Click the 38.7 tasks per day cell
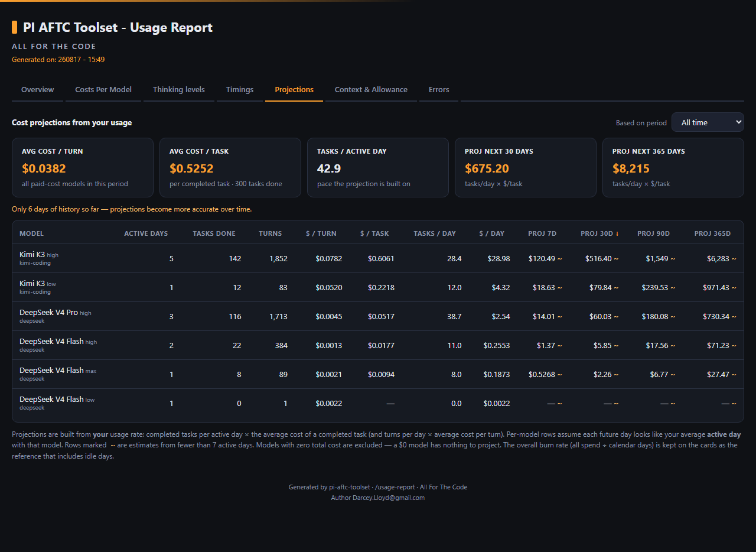756x552 pixels. [454, 316]
